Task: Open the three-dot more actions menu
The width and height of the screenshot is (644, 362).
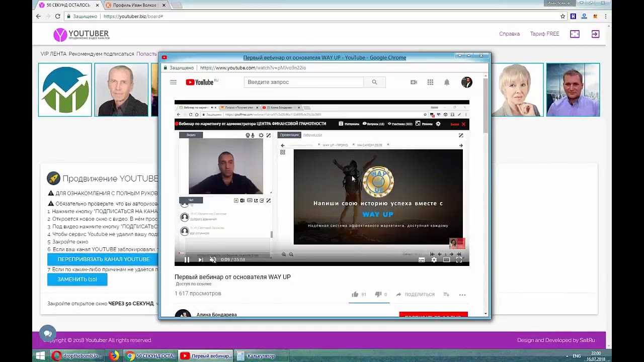Action: pos(462,295)
